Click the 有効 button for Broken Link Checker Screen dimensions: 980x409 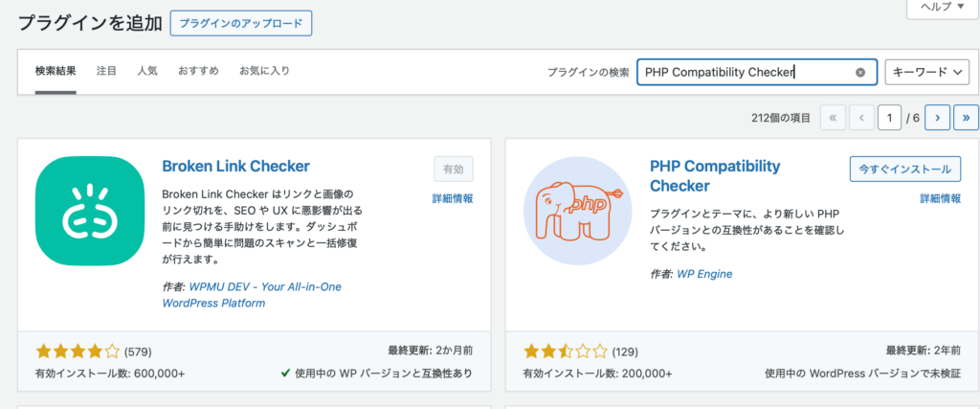point(453,169)
